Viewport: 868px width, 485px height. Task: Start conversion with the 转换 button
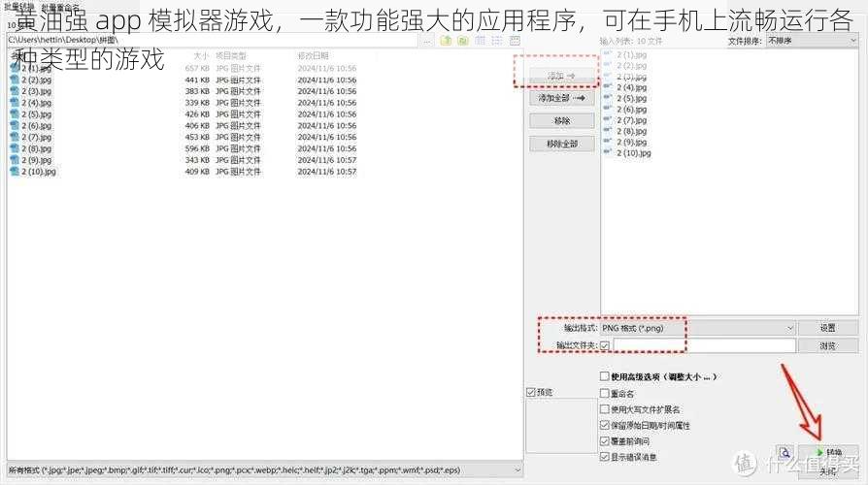click(x=829, y=452)
